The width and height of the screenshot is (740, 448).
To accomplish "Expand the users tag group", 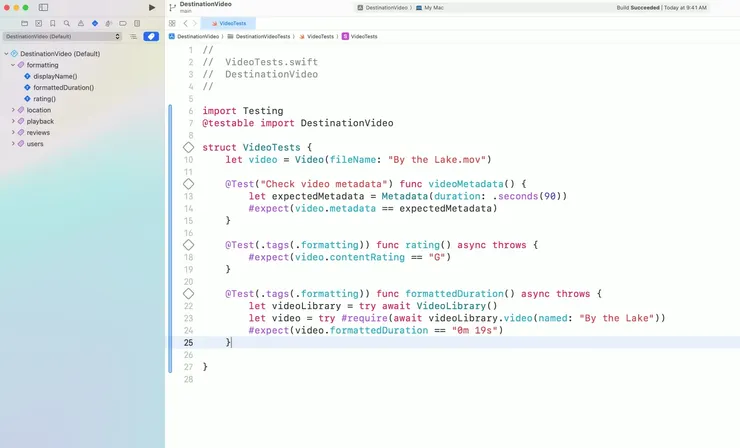I will point(13,144).
